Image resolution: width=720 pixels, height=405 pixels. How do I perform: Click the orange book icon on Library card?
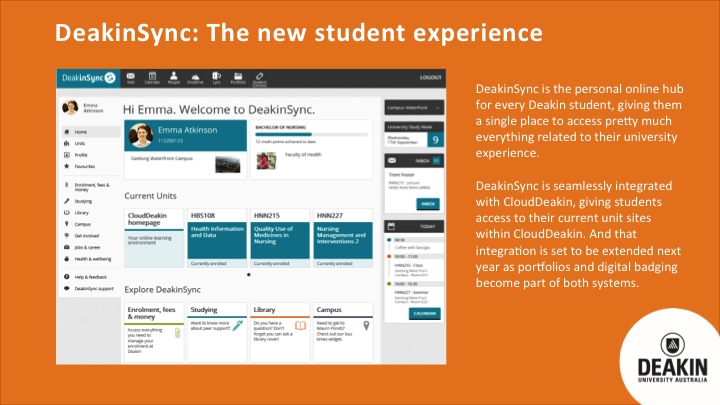point(300,326)
